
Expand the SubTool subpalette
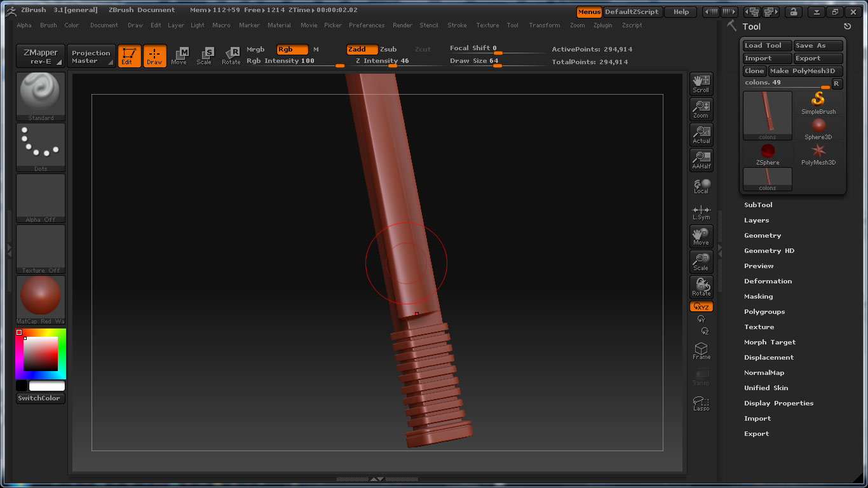point(758,205)
